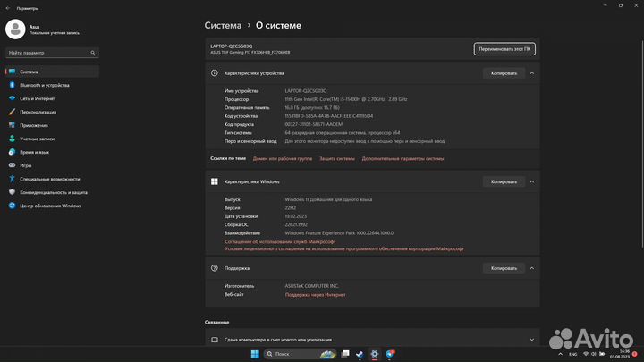Open clock and date in taskbar
This screenshot has width=644, height=362.
[620, 354]
